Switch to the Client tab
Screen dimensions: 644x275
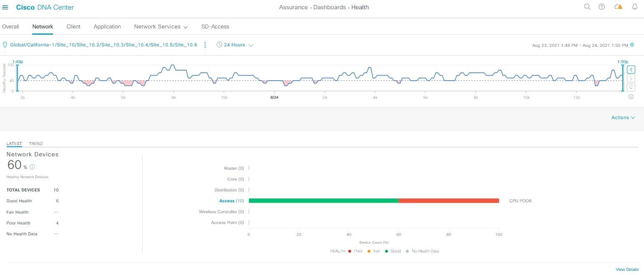point(73,26)
